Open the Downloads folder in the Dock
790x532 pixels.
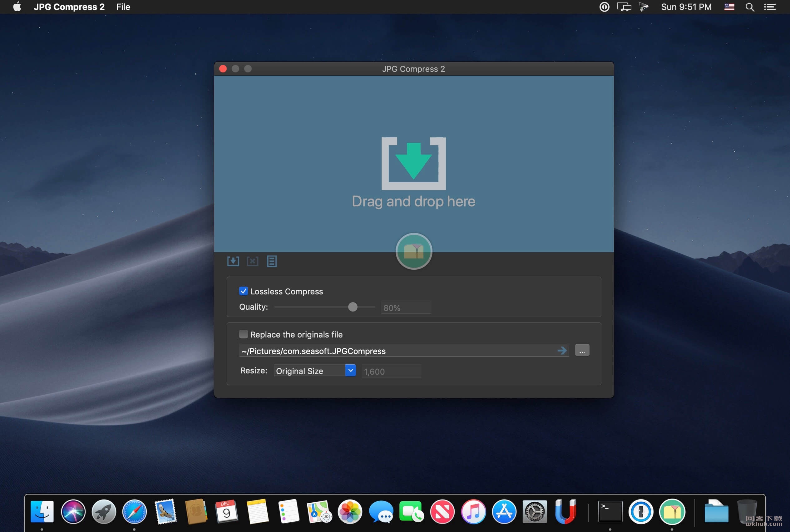tap(716, 511)
